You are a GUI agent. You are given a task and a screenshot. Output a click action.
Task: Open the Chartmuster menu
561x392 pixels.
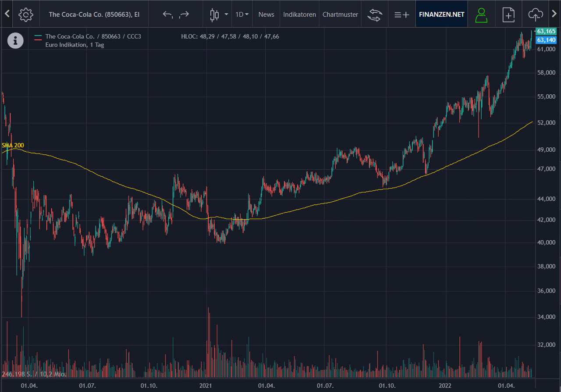point(340,14)
